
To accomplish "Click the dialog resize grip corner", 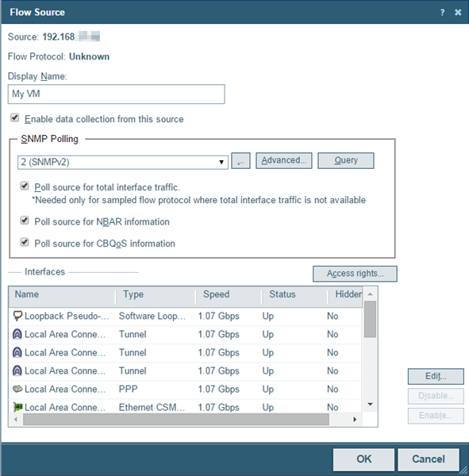I will click(463, 470).
